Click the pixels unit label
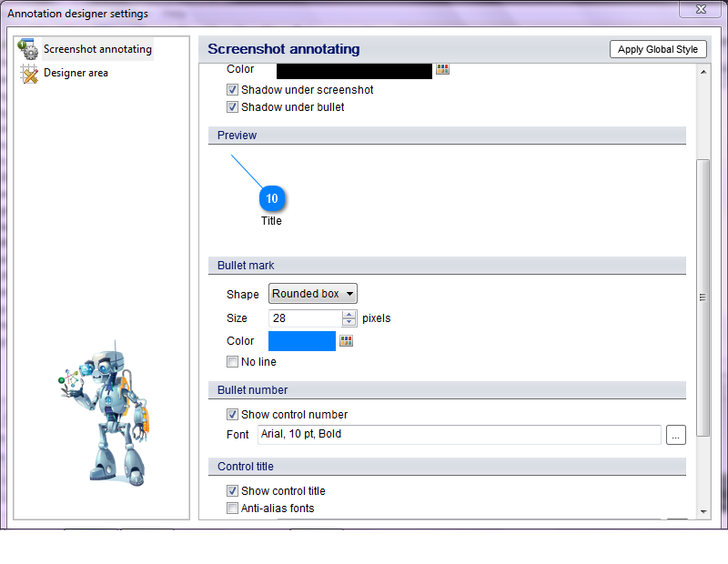 click(x=377, y=318)
